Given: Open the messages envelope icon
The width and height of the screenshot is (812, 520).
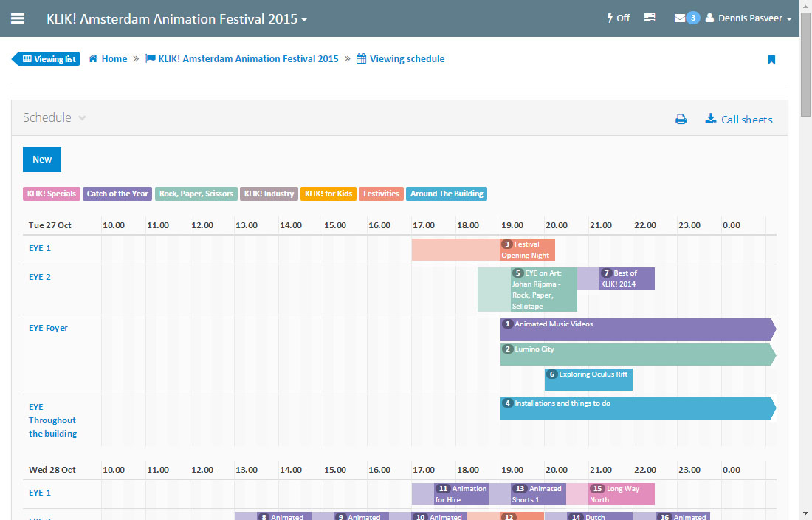Looking at the screenshot, I should point(680,18).
